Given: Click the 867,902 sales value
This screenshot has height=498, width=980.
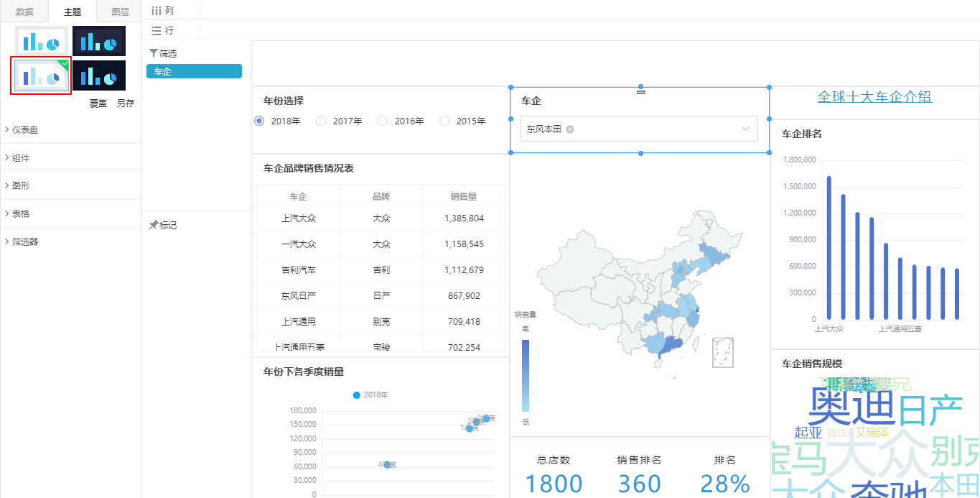Looking at the screenshot, I should (x=464, y=296).
